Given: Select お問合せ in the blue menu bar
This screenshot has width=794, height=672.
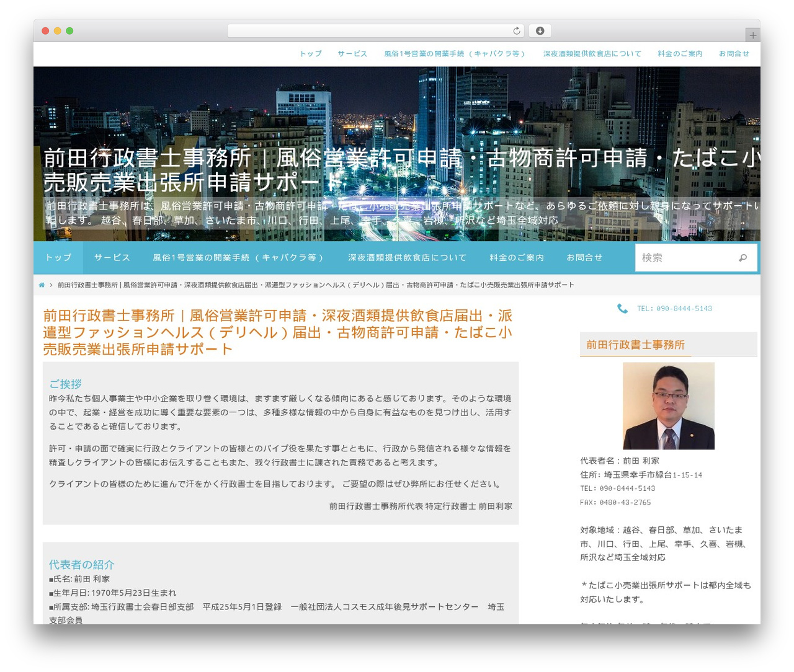Looking at the screenshot, I should click(x=584, y=258).
